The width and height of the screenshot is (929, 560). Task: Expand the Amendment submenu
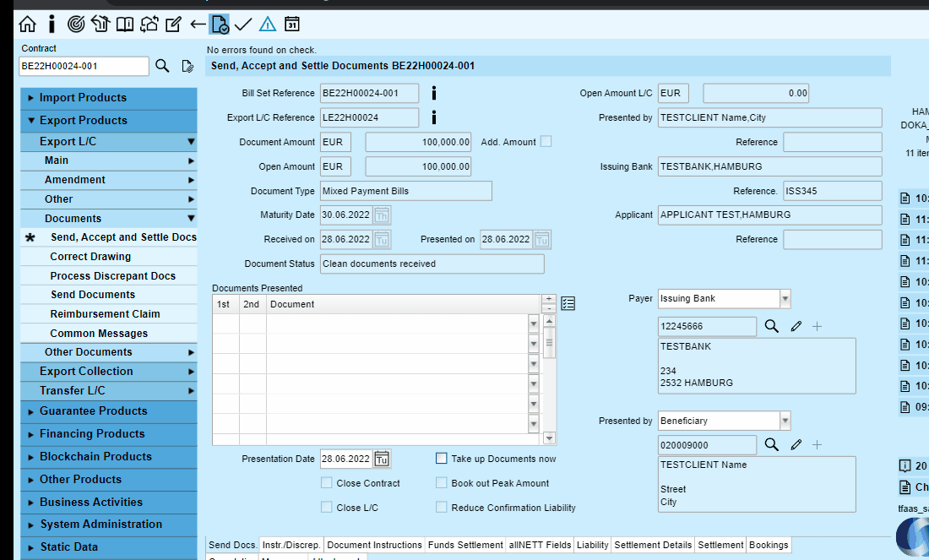point(109,180)
